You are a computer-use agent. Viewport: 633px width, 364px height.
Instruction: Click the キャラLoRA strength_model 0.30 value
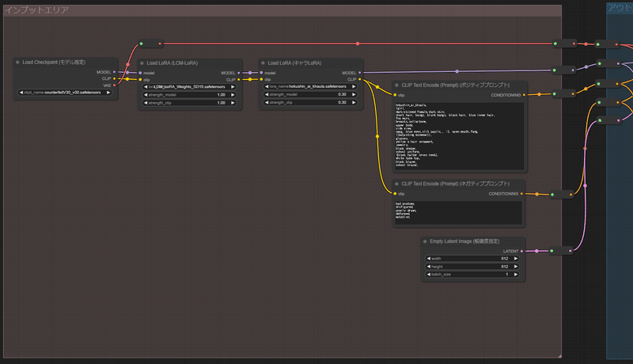(x=343, y=94)
